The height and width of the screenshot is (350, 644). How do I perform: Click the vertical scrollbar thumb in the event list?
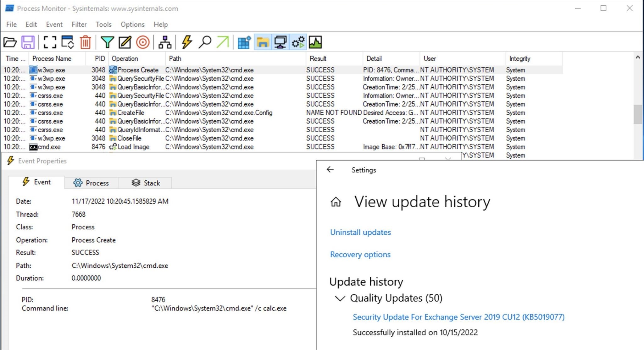pyautogui.click(x=638, y=114)
